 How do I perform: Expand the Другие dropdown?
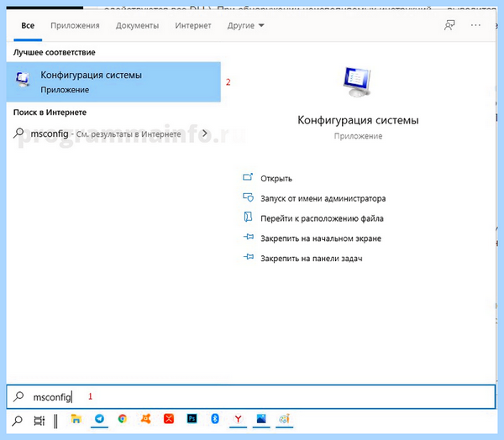245,26
